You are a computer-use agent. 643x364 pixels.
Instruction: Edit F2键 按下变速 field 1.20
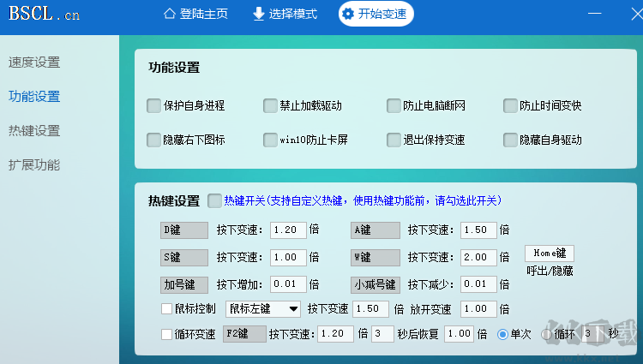[x=335, y=334]
